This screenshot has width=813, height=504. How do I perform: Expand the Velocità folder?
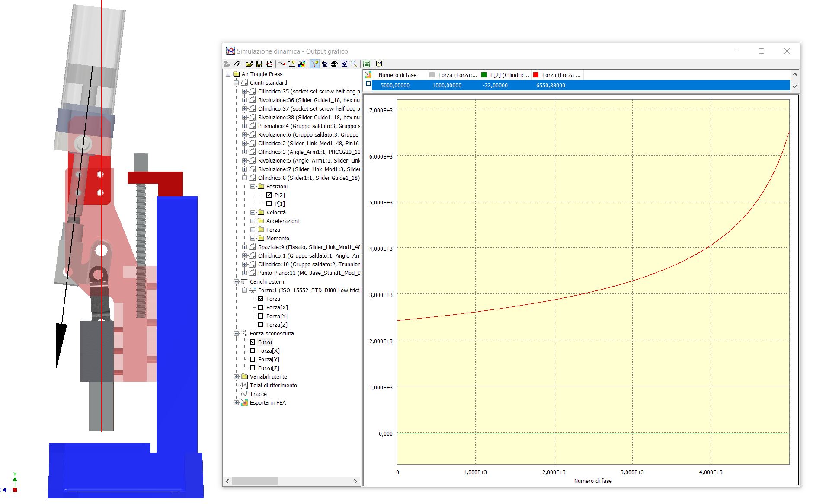click(x=253, y=212)
